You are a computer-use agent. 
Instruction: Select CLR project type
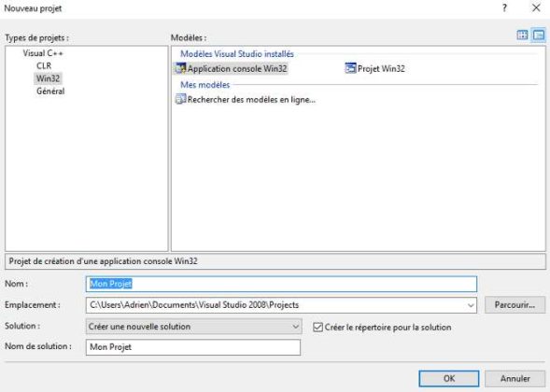click(x=44, y=66)
